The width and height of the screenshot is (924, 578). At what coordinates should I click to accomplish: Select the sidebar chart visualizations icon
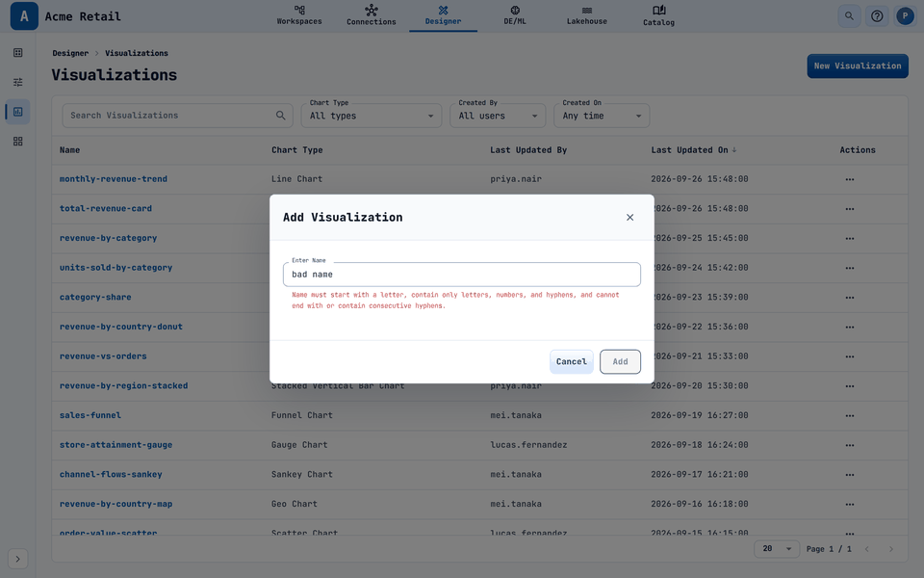click(x=17, y=112)
